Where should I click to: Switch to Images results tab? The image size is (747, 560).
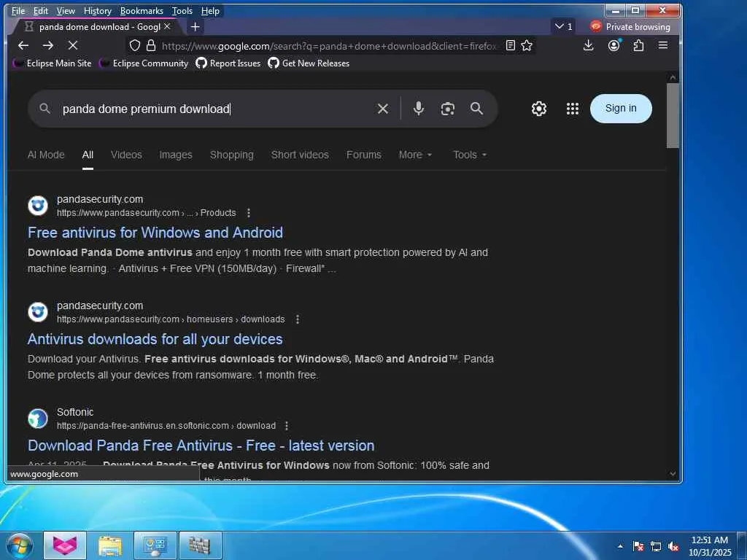[x=176, y=155]
